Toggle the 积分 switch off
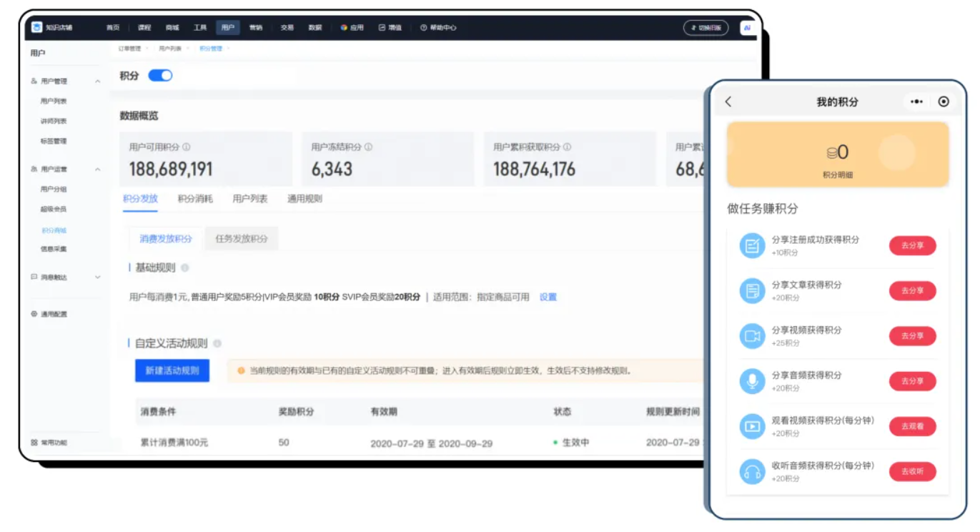 pyautogui.click(x=160, y=76)
